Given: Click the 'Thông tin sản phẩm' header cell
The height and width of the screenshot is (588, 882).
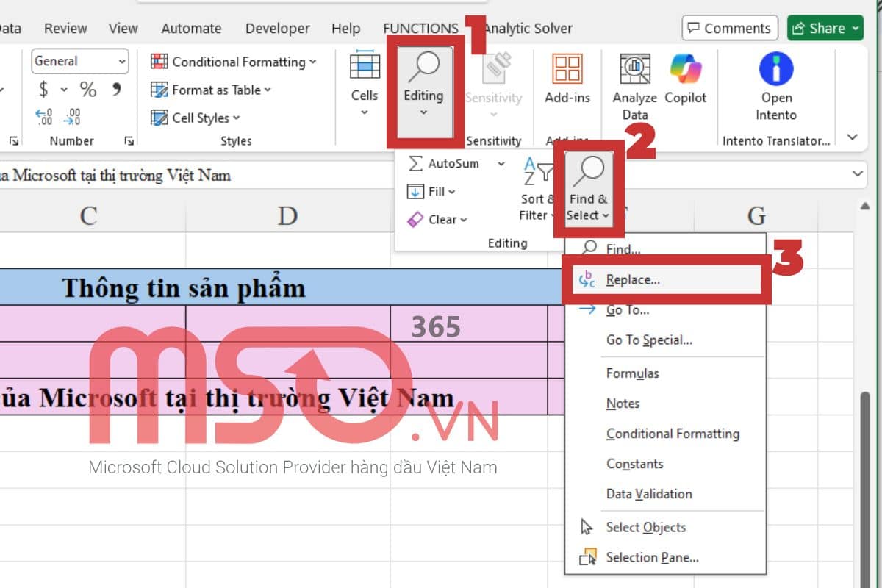Looking at the screenshot, I should [184, 287].
